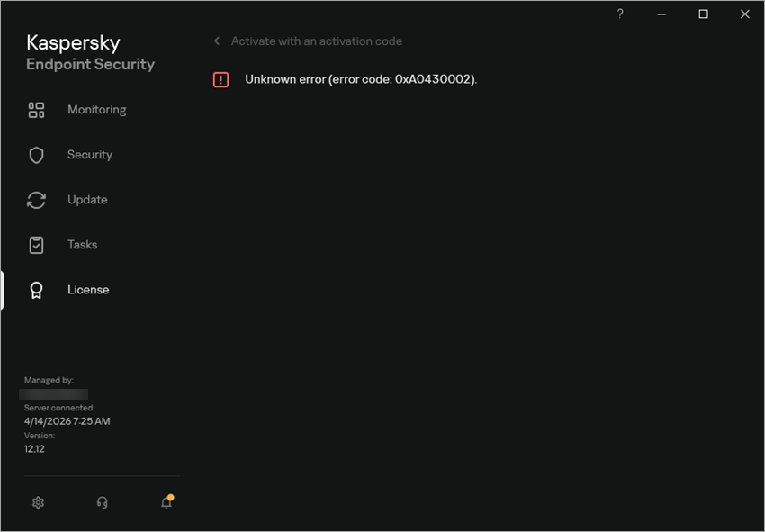Minimize the Kaspersky window
The height and width of the screenshot is (532, 765).
click(x=661, y=14)
